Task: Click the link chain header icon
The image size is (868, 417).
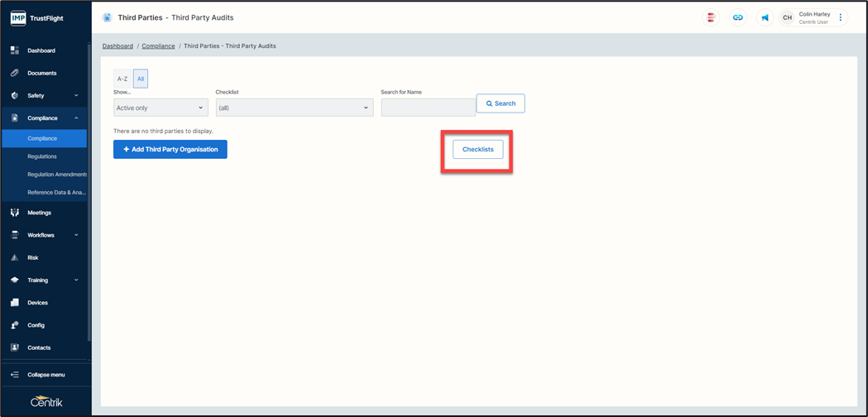Action: pyautogui.click(x=738, y=17)
